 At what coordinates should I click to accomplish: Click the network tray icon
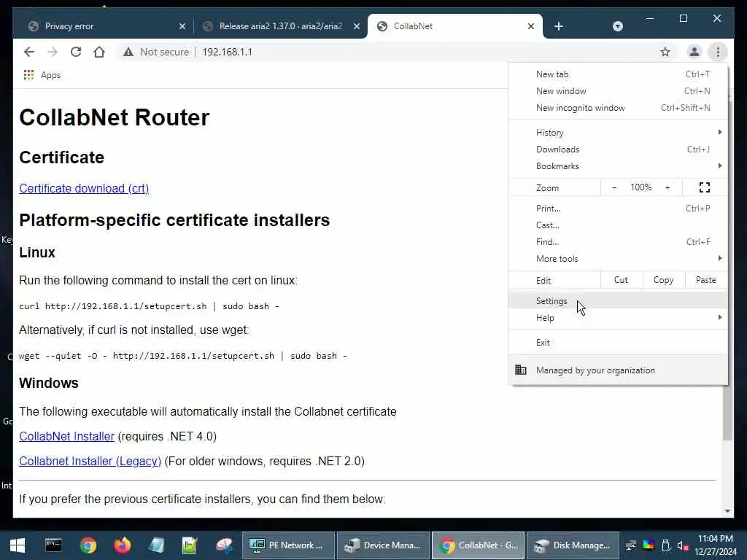coord(631,545)
